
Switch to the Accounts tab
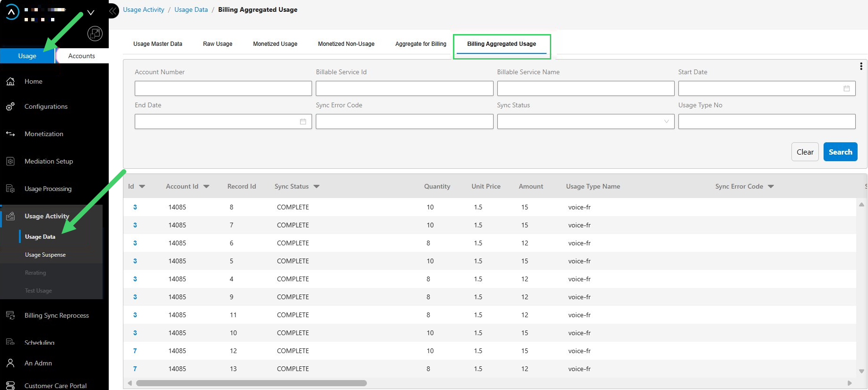tap(82, 56)
